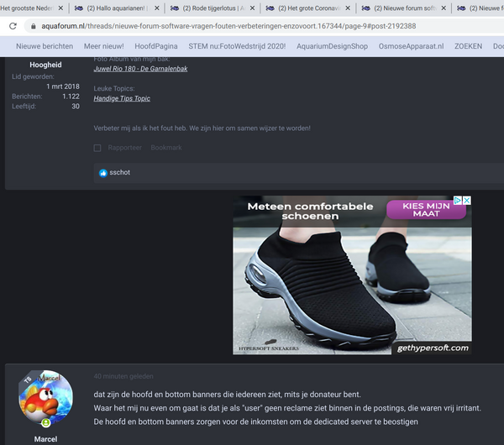Click the green online badge on Marcel's avatar
504x445 pixels.
tap(46, 423)
